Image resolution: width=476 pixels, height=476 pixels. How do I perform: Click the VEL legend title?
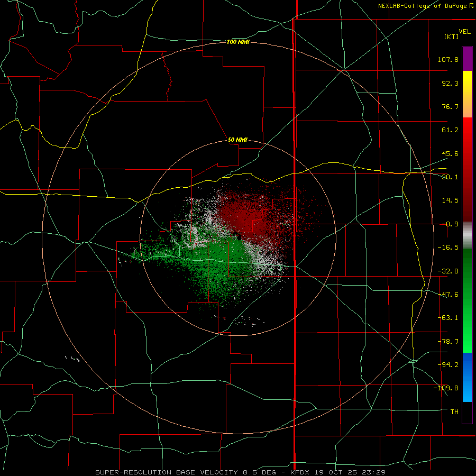(464, 32)
